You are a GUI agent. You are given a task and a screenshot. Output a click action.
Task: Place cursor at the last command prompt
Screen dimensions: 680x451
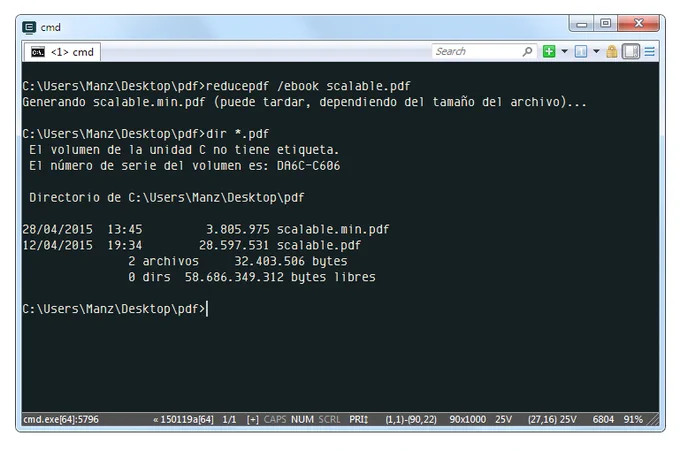[x=207, y=309]
